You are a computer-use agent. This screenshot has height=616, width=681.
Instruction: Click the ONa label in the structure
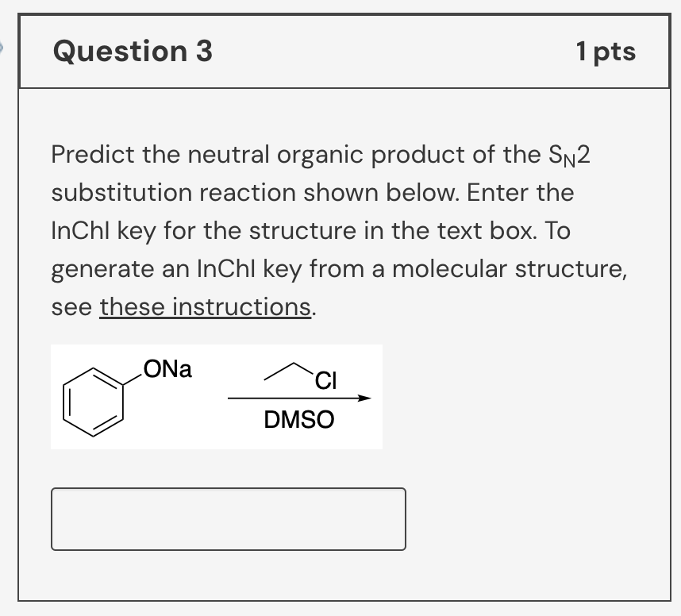167,369
